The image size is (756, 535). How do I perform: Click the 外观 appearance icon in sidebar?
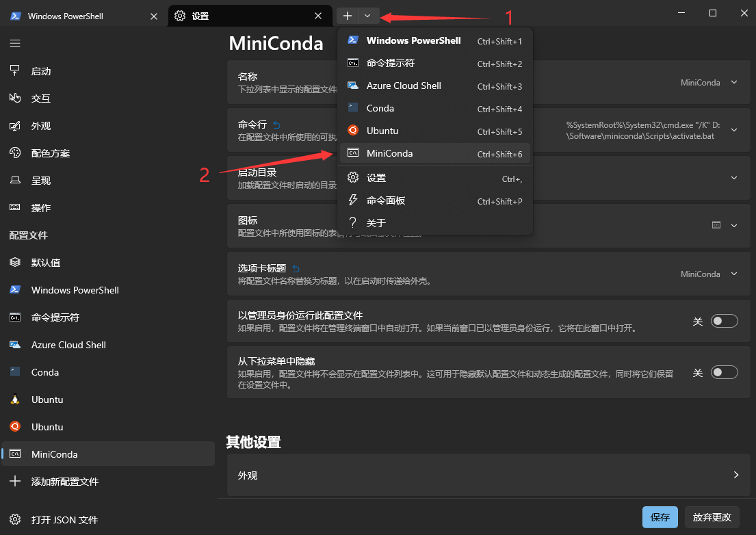pos(15,126)
